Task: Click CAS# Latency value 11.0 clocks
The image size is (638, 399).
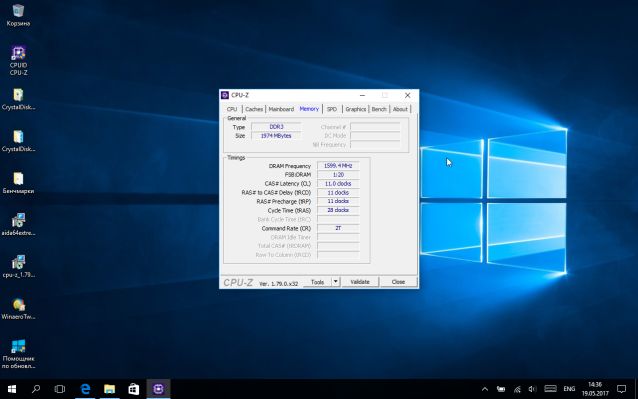Action: click(338, 184)
